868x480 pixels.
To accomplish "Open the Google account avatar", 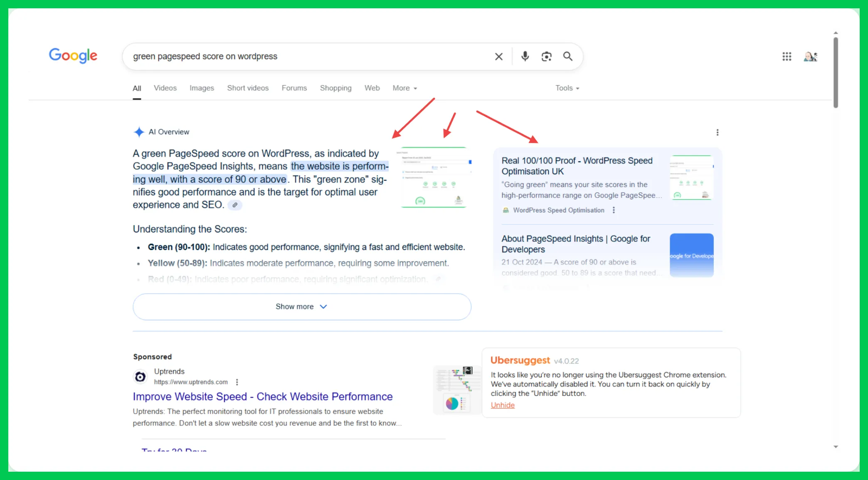I will pyautogui.click(x=810, y=56).
